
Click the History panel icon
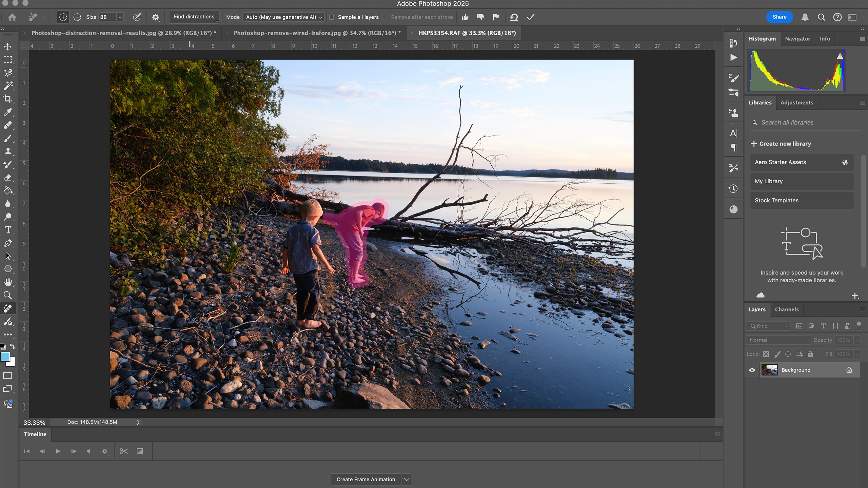click(x=733, y=188)
